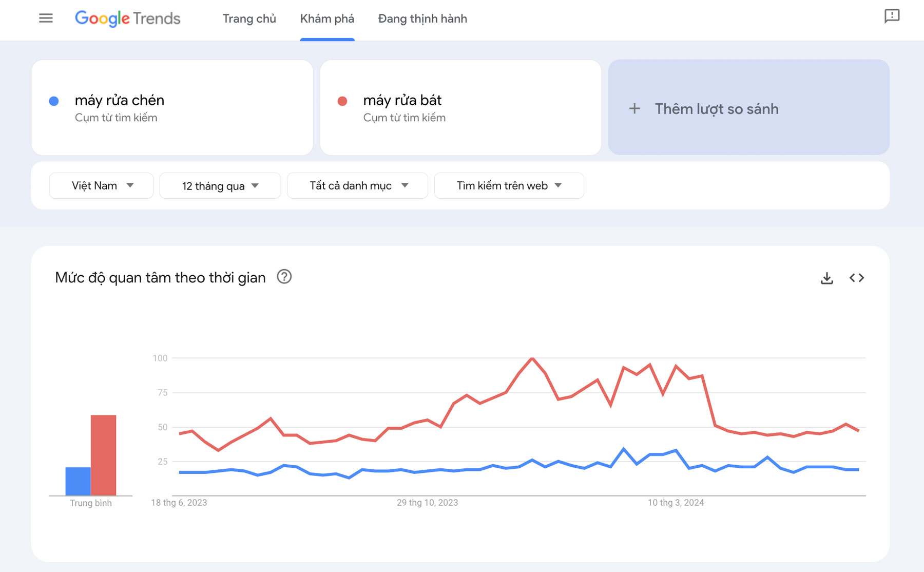Open the hamburger main menu

pyautogui.click(x=46, y=18)
